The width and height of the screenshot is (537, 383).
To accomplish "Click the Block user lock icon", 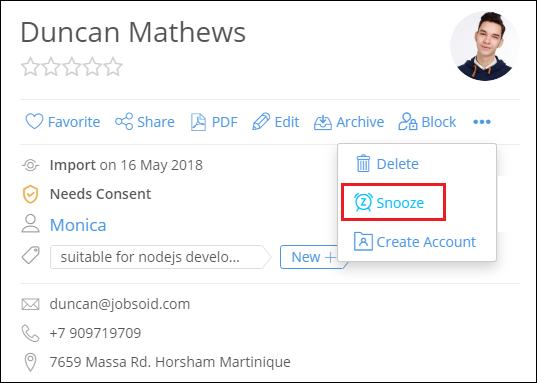I will point(408,122).
